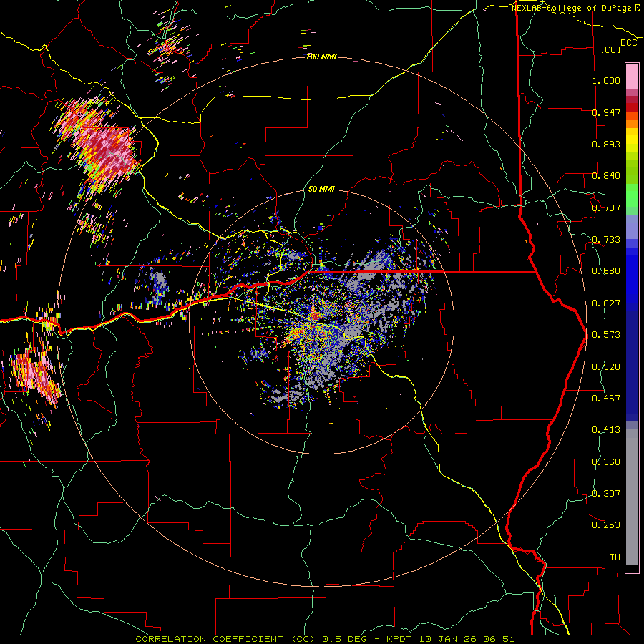Viewport: 644px width, 644px height.
Task: Pick the orange segment of the color bar
Action: click(632, 124)
